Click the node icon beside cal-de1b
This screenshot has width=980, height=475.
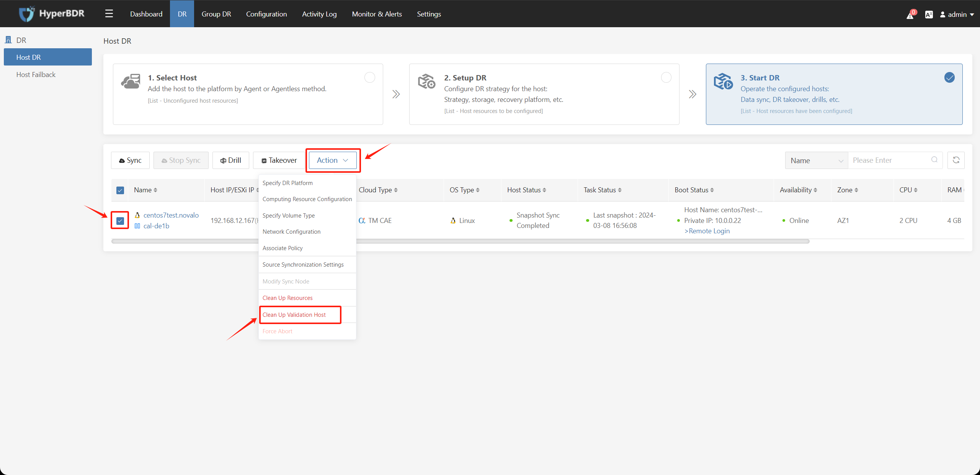(x=137, y=226)
